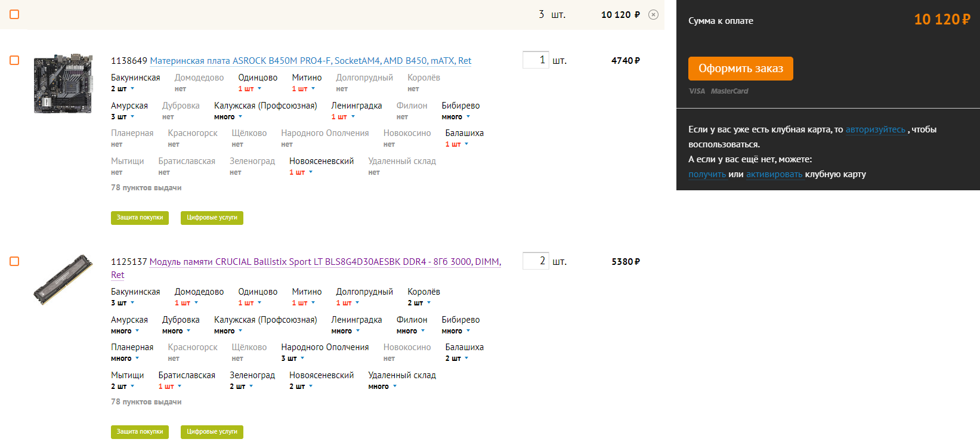Screen dimensions: 980x442
Task: Expand Долгопрудный 1 шт stock for the memory
Action: coord(348,303)
